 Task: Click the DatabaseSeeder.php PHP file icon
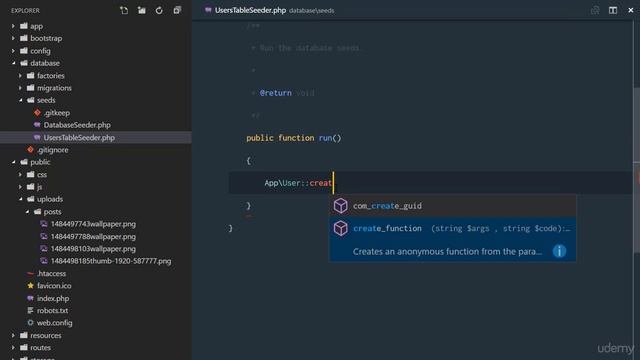click(37, 125)
